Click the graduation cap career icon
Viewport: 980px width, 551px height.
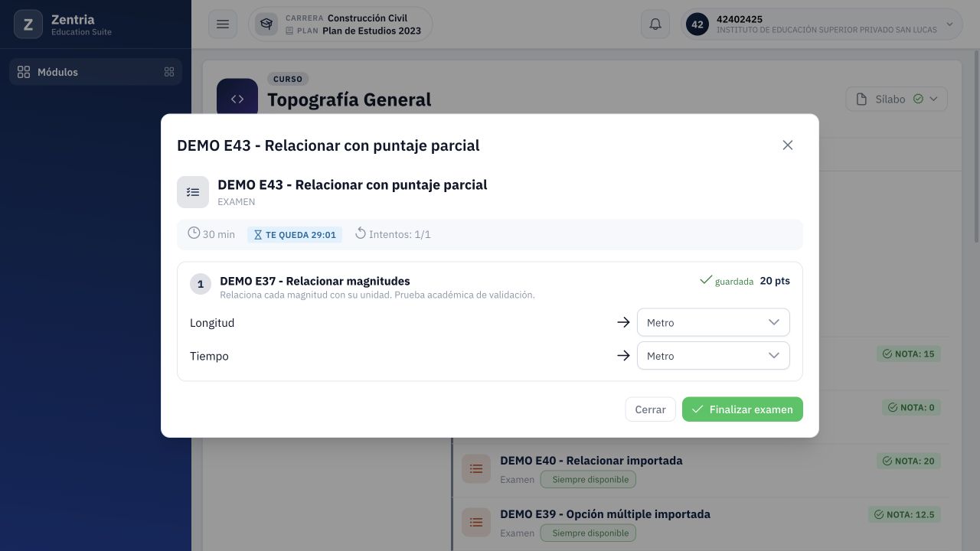point(266,24)
